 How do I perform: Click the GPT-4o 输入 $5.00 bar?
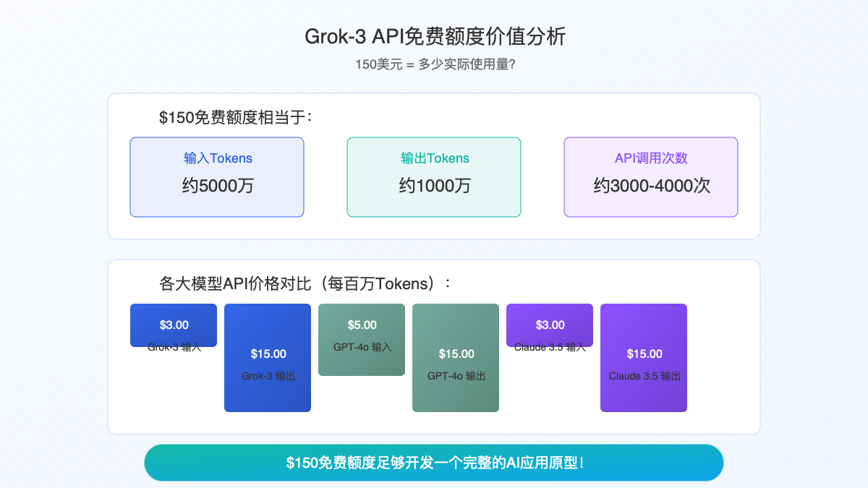click(x=362, y=340)
